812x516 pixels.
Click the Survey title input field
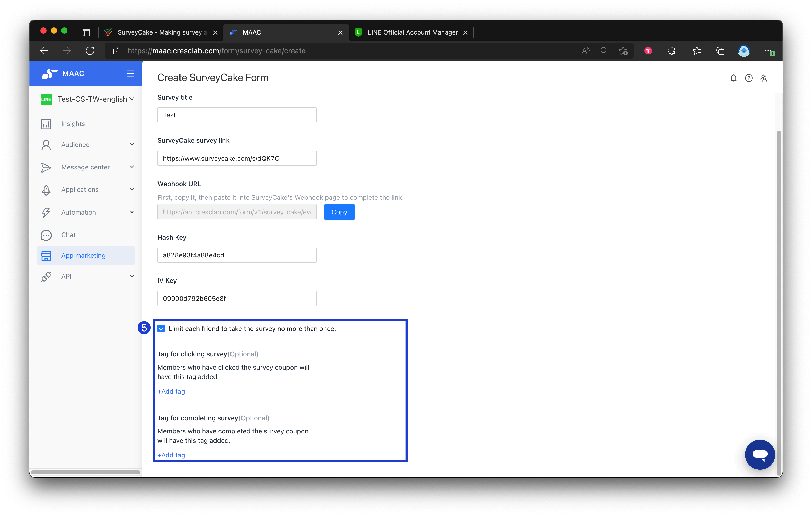tap(237, 115)
